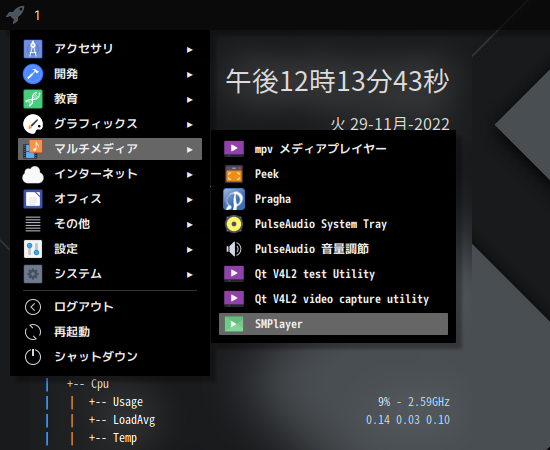Expand the アクセサリ submenu arrow
The image size is (550, 450).
tap(190, 50)
